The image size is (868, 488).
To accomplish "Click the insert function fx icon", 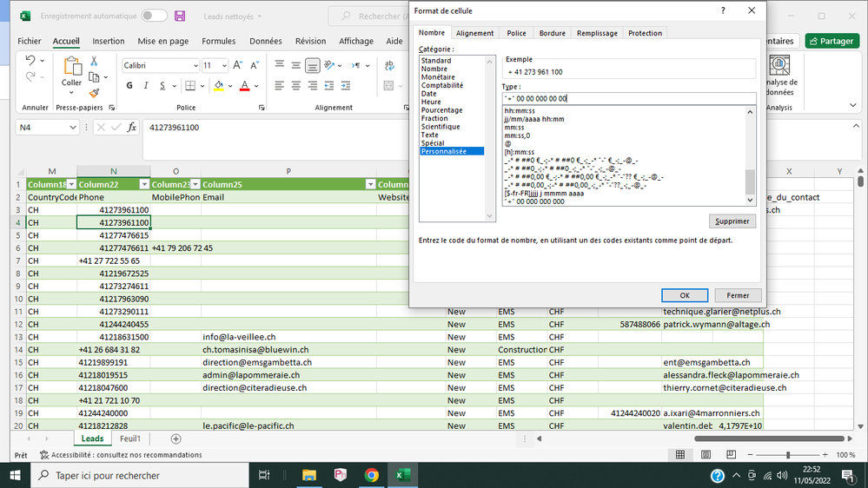I will click(x=132, y=127).
